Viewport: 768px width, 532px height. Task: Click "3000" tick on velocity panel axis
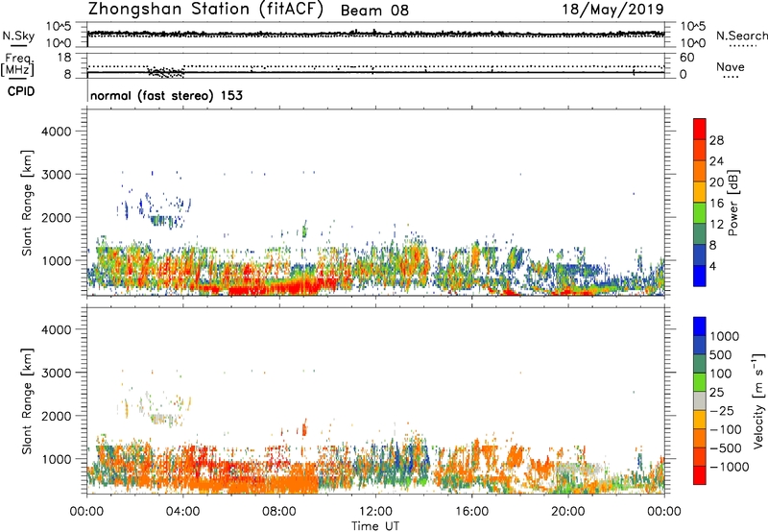pyautogui.click(x=57, y=373)
